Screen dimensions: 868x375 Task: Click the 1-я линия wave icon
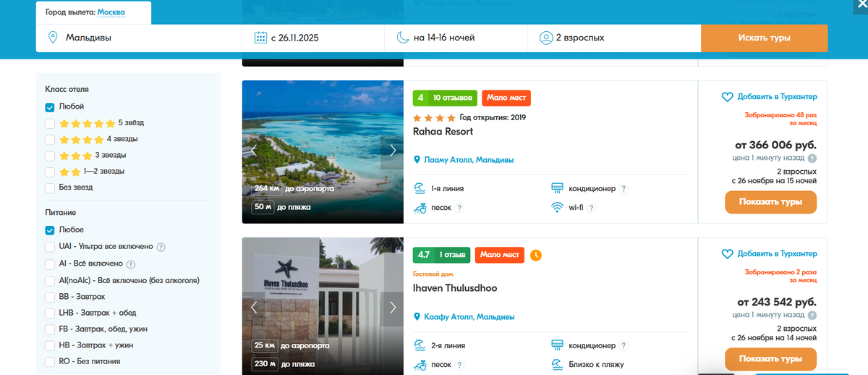[x=420, y=188]
